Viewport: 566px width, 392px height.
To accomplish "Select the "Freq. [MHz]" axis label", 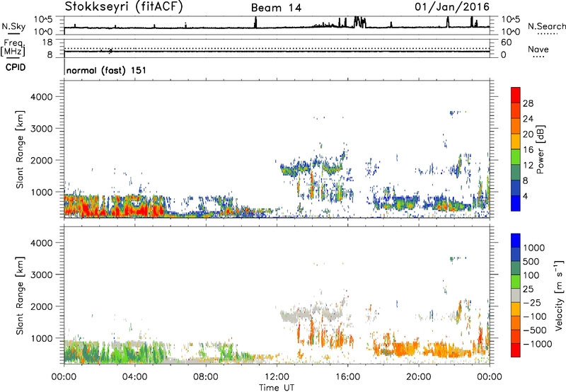I will [13, 47].
